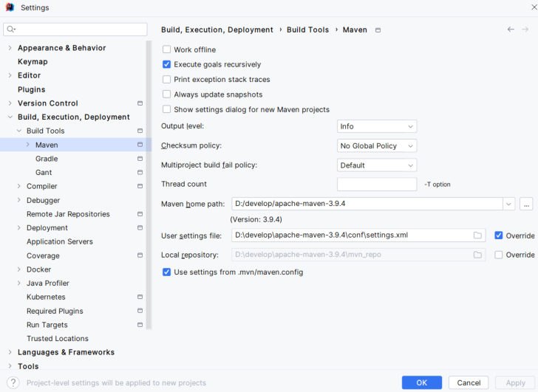Click the Cancel button

click(x=469, y=382)
